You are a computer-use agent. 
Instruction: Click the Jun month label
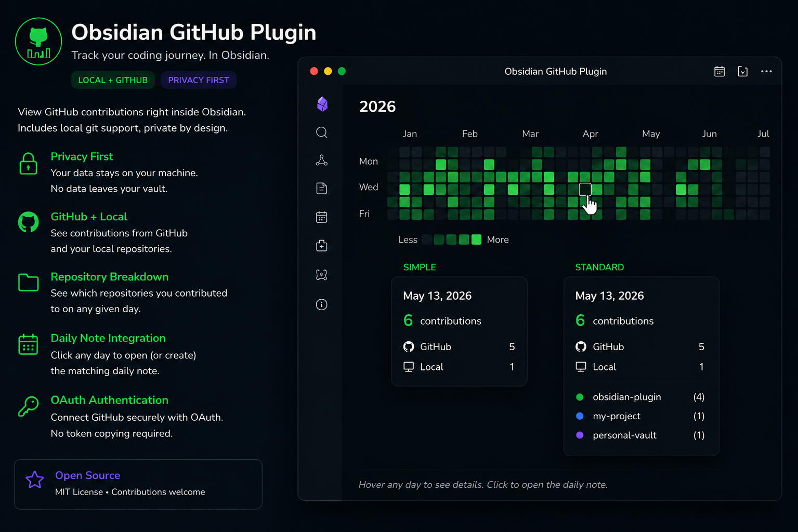[709, 134]
